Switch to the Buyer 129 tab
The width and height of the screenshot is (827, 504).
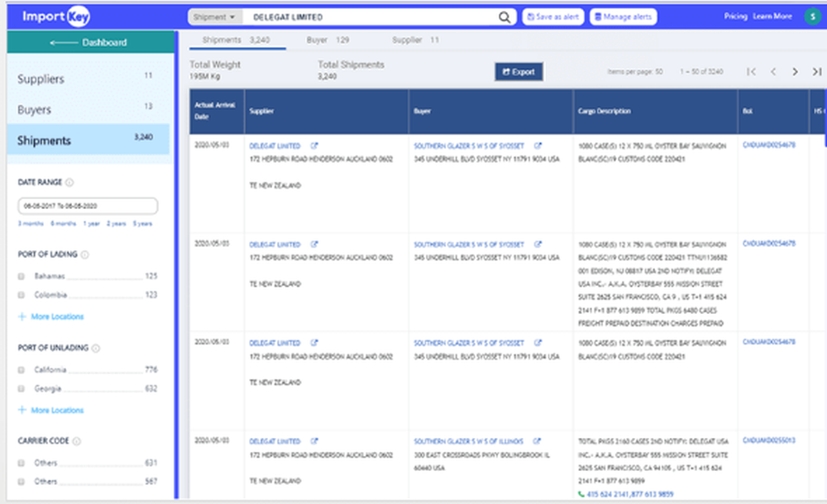(327, 40)
